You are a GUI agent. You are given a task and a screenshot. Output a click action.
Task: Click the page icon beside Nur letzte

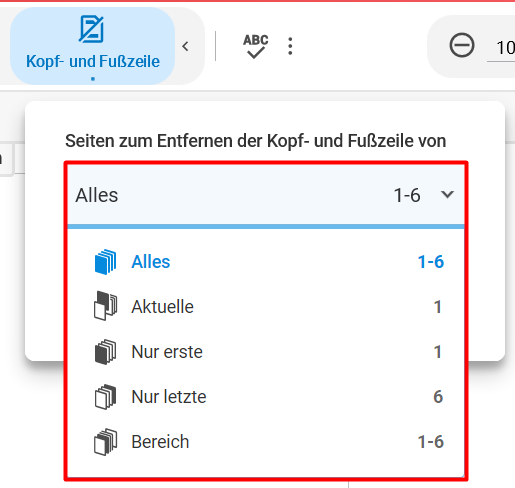[x=105, y=397]
